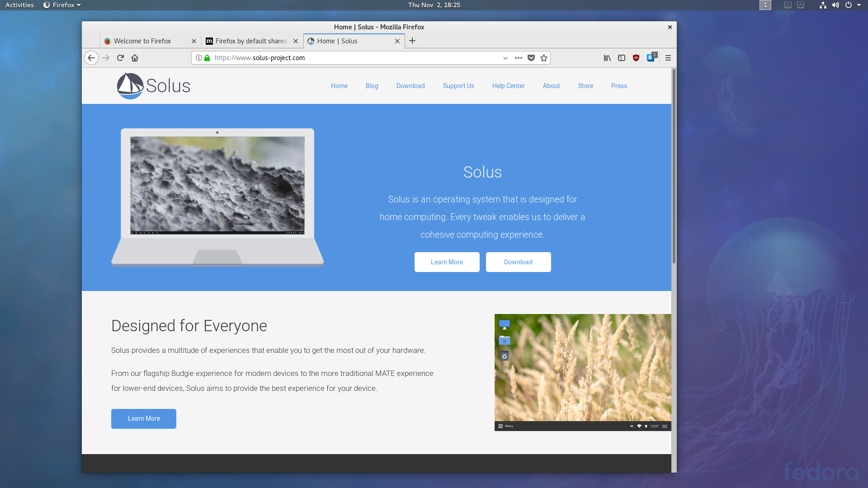Open the Library toolbar button

tap(607, 58)
